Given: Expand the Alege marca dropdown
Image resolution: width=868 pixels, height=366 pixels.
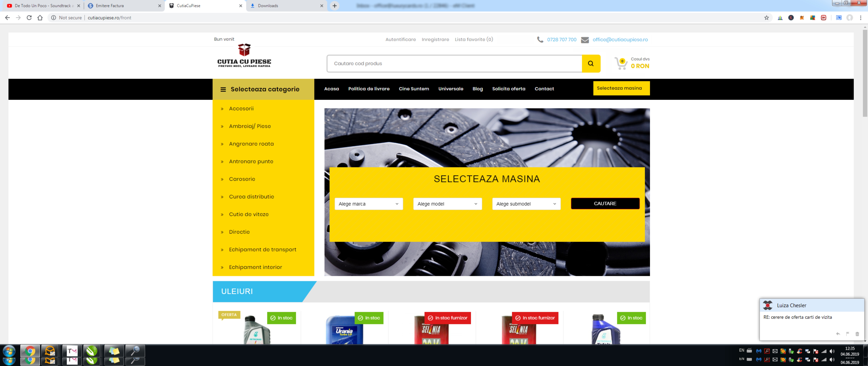Looking at the screenshot, I should [369, 204].
